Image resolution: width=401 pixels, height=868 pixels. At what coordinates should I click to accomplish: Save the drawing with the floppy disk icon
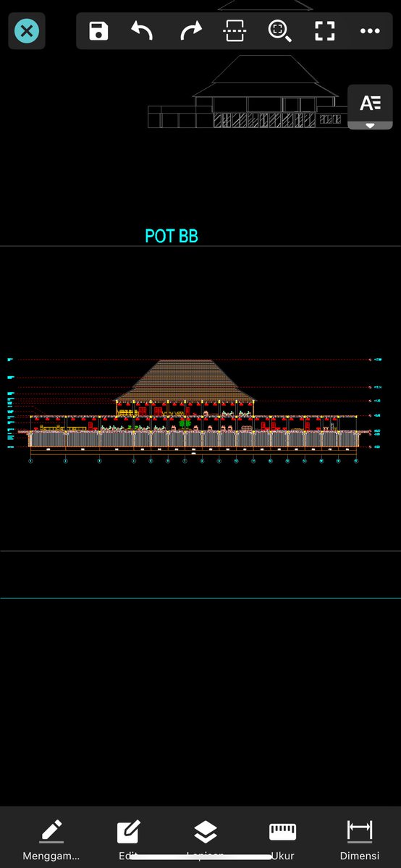point(98,31)
